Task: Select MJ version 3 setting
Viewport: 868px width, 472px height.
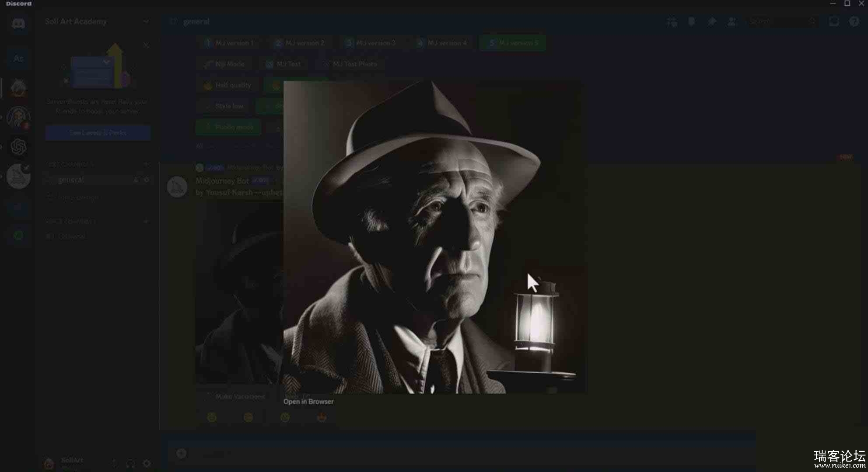Action: coord(370,43)
